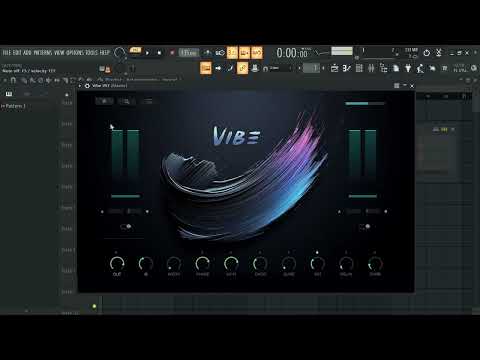Click the MIX knob

point(318,264)
